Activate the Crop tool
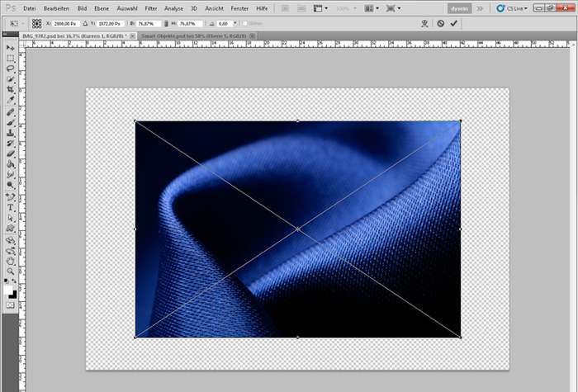578x392 pixels. (x=11, y=89)
